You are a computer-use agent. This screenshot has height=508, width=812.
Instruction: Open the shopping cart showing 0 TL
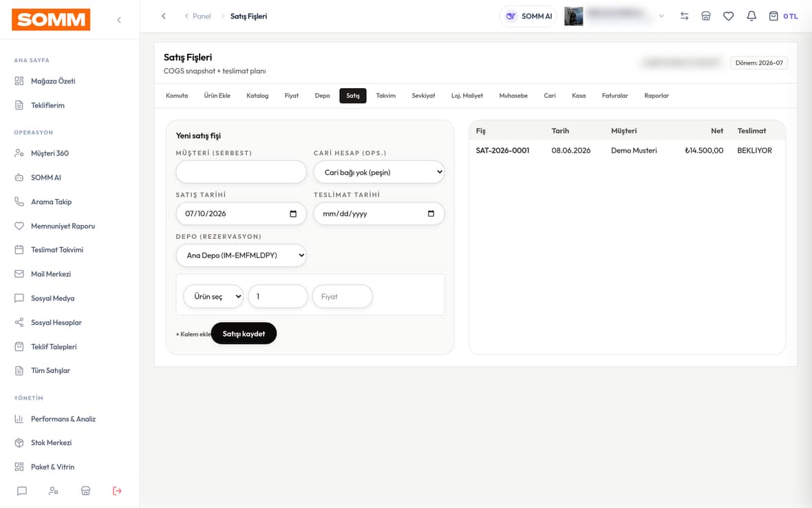pos(783,16)
